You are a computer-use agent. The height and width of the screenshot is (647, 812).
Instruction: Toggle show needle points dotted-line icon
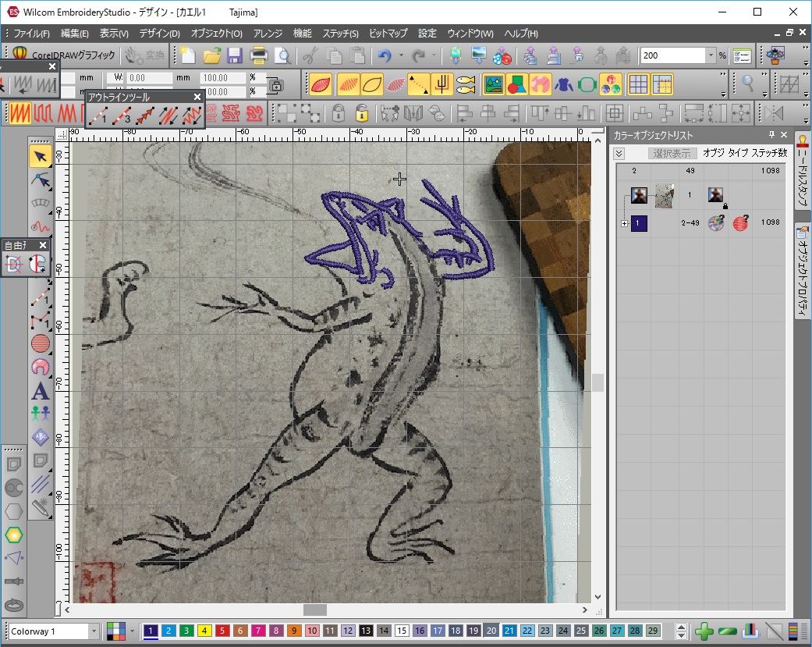coord(418,84)
